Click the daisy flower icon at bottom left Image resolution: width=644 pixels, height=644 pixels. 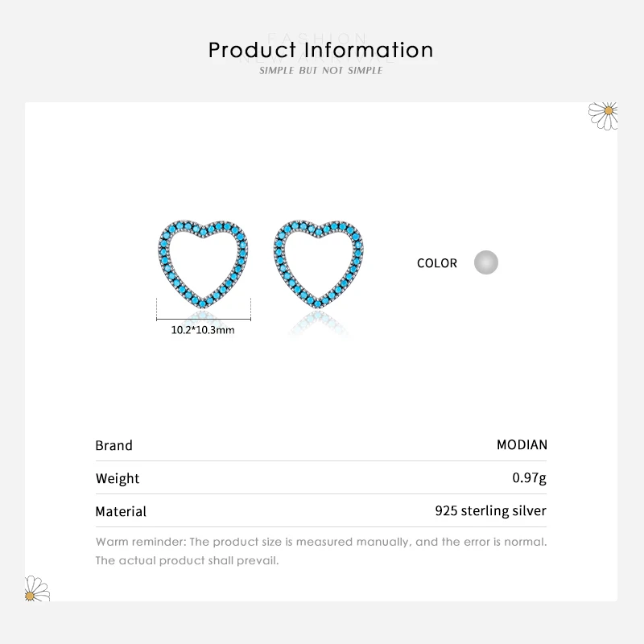[37, 588]
